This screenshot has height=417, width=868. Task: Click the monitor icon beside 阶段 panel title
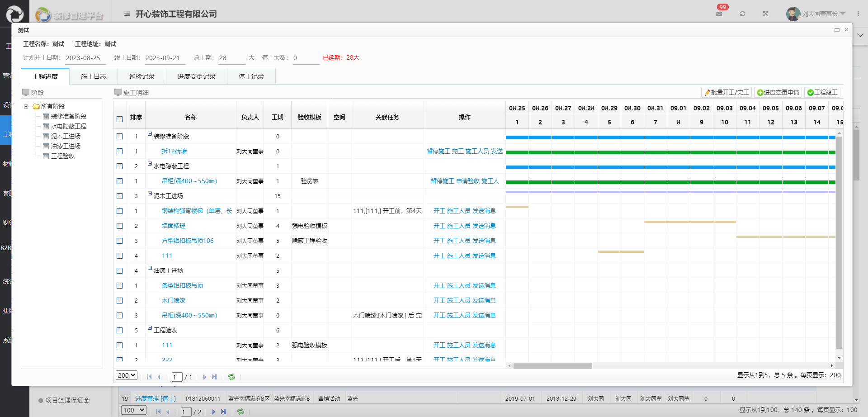[x=27, y=92]
